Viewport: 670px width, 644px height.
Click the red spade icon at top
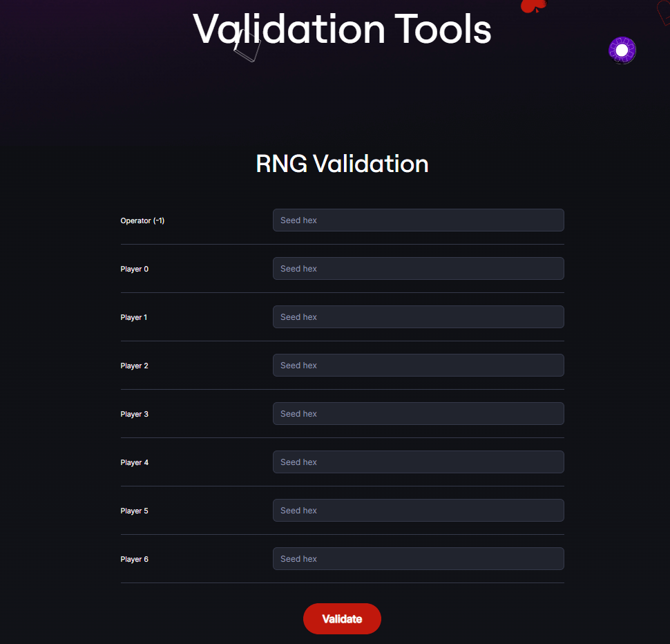(533, 6)
